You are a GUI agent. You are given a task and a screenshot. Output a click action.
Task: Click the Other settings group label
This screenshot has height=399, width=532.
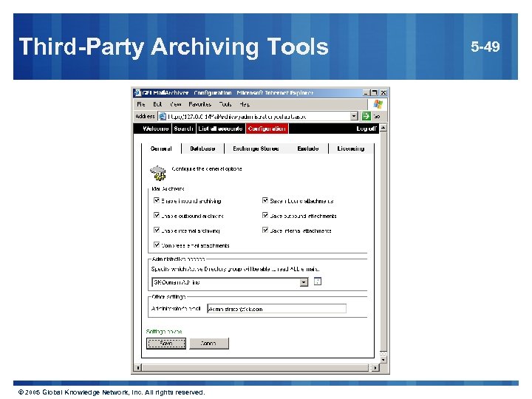point(168,297)
